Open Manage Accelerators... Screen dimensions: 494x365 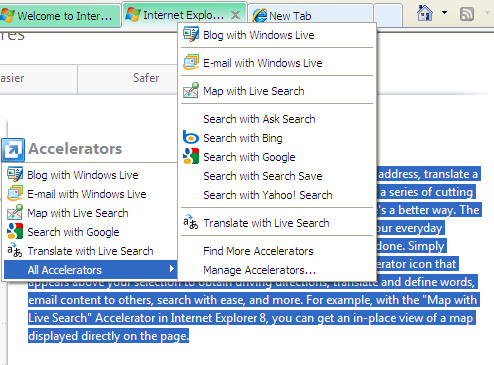click(277, 270)
